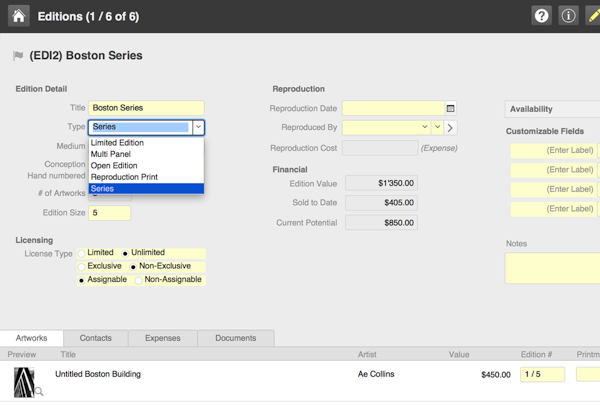Image resolution: width=600 pixels, height=406 pixels.
Task: Open the Help question mark icon
Action: 541,16
